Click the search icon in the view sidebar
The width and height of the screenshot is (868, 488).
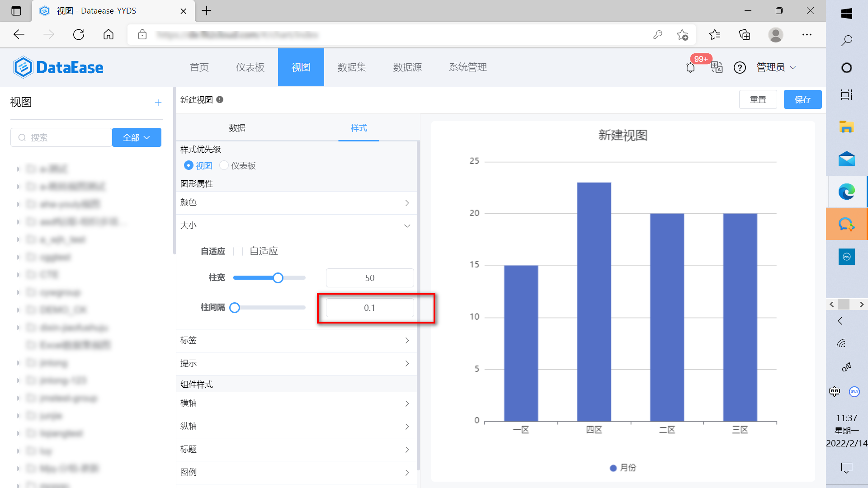[22, 137]
